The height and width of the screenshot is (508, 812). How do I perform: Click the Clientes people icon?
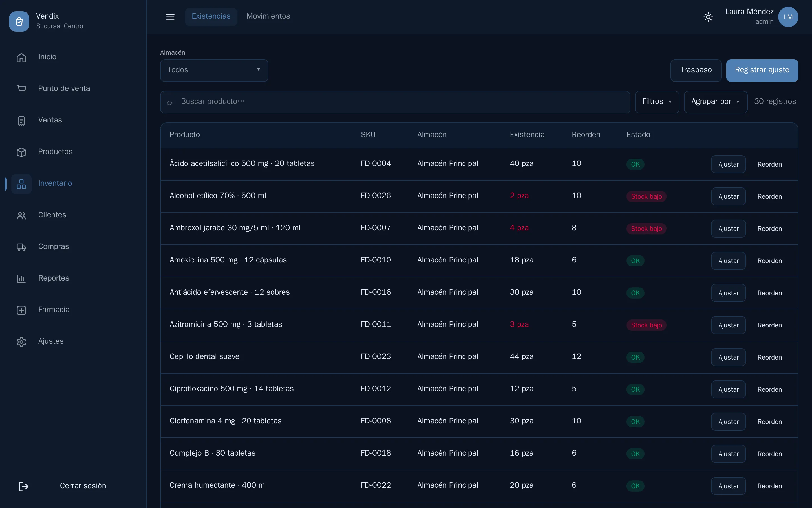point(21,215)
